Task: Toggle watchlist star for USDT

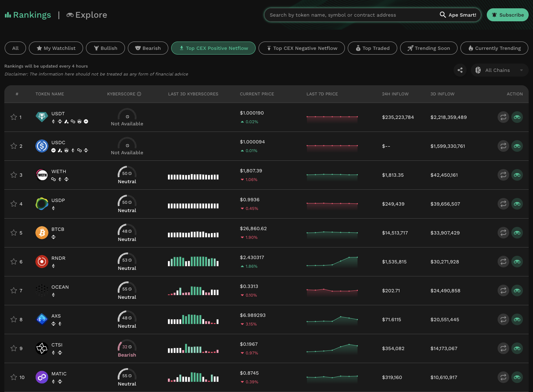Action: point(14,117)
